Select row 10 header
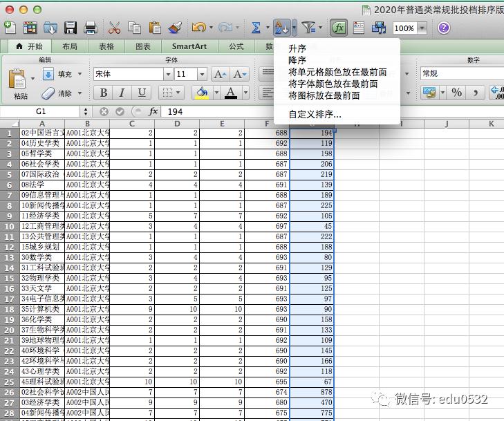This screenshot has width=504, height=421. (9, 226)
